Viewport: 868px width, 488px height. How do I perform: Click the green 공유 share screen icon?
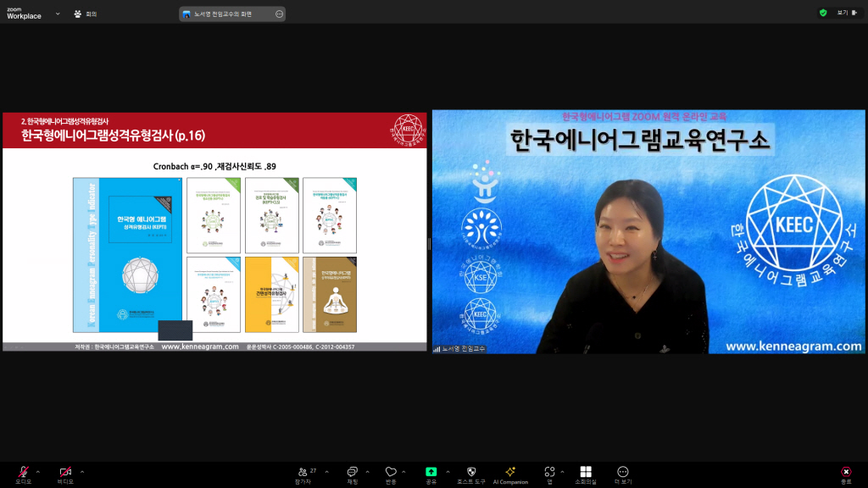coord(431,471)
